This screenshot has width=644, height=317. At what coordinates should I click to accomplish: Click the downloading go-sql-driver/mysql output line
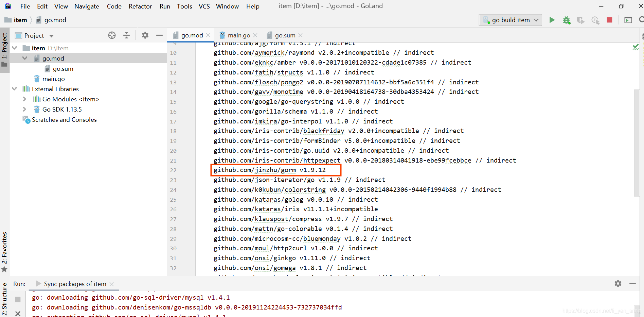pos(131,298)
